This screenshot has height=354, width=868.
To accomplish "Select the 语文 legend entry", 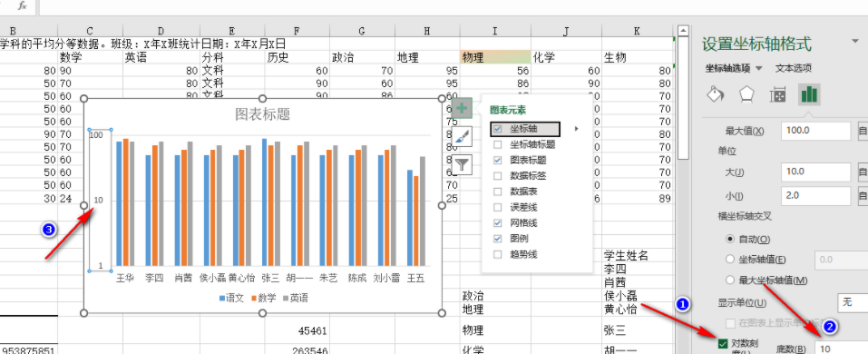I will coord(231,298).
